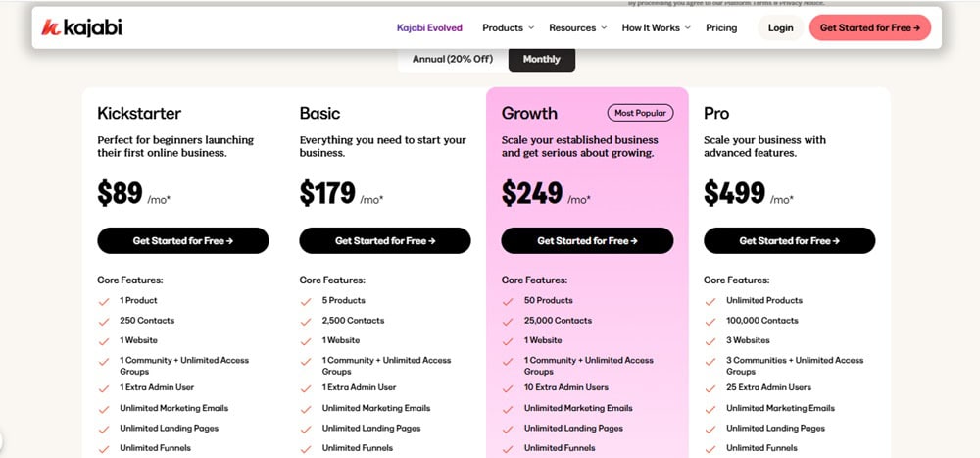Screen dimensions: 980x458
Task: Go to the Pricing page
Action: [x=721, y=28]
